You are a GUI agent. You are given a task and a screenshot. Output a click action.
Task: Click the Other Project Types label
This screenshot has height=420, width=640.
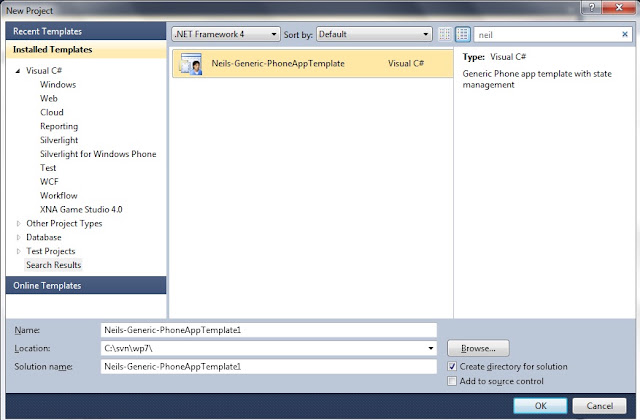tap(64, 224)
